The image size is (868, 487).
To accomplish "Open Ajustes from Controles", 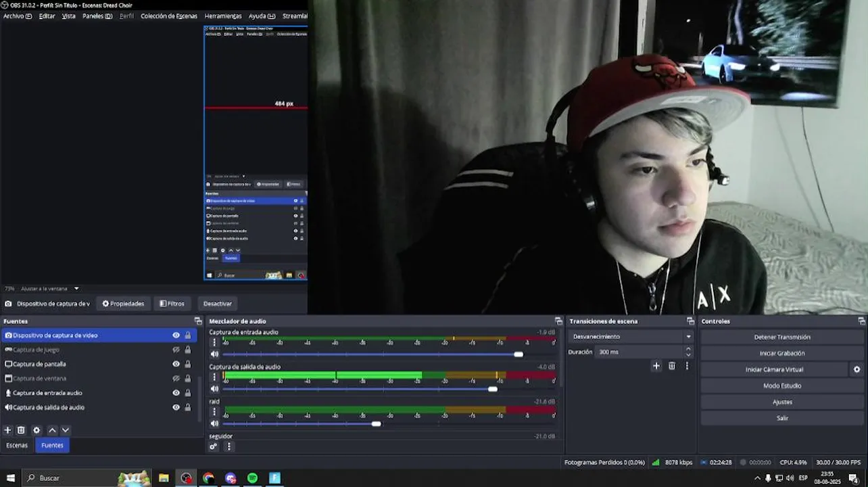I will 782,402.
